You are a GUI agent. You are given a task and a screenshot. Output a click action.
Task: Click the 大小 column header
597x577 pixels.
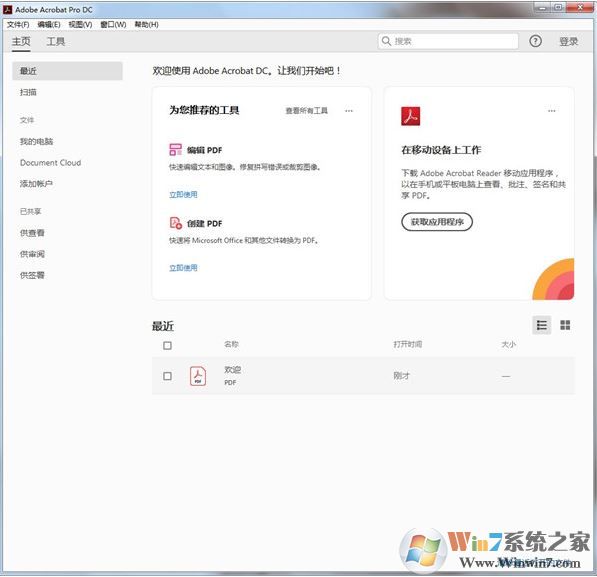[508, 344]
